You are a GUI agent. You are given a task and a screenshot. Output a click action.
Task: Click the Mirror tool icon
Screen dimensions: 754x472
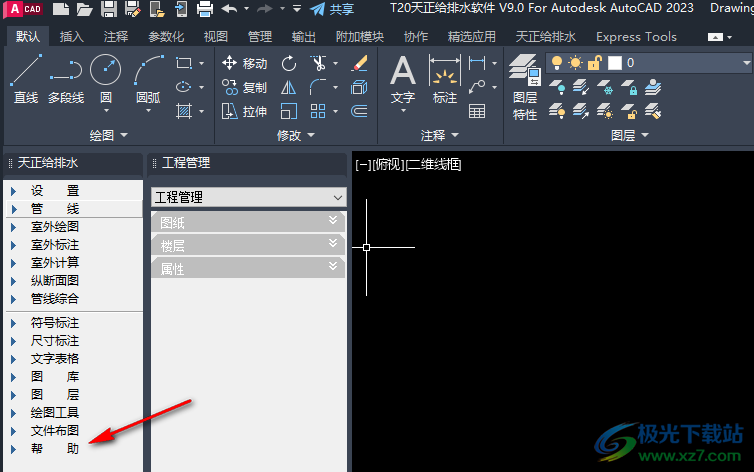coord(289,87)
